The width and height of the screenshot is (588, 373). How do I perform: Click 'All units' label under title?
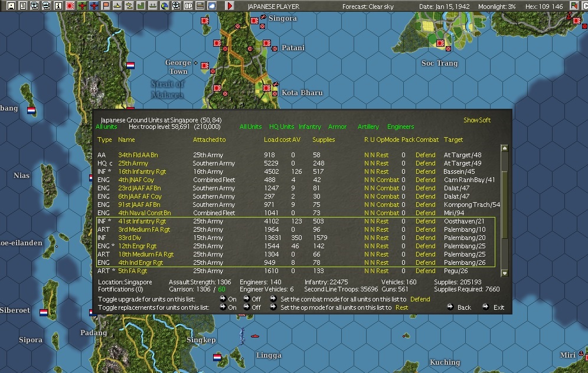[106, 127]
